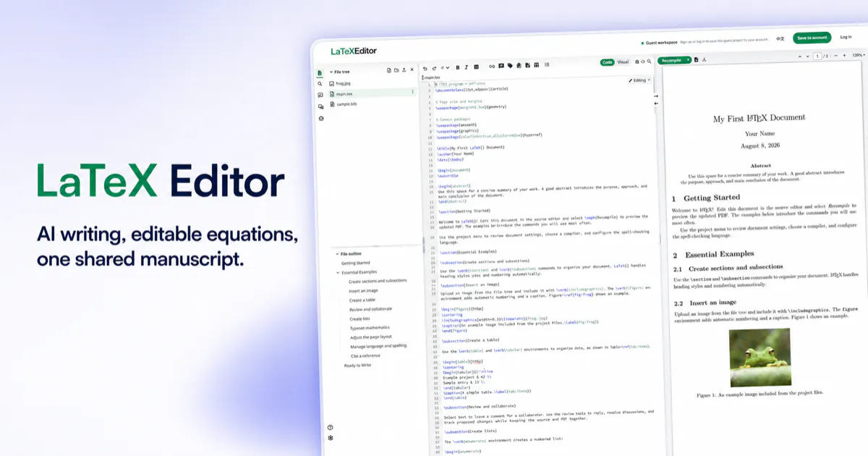Jump to Cite a reference outline item

(x=365, y=355)
